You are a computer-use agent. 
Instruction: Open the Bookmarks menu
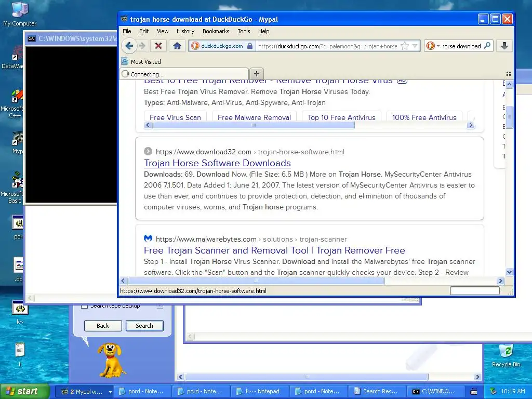tap(216, 31)
